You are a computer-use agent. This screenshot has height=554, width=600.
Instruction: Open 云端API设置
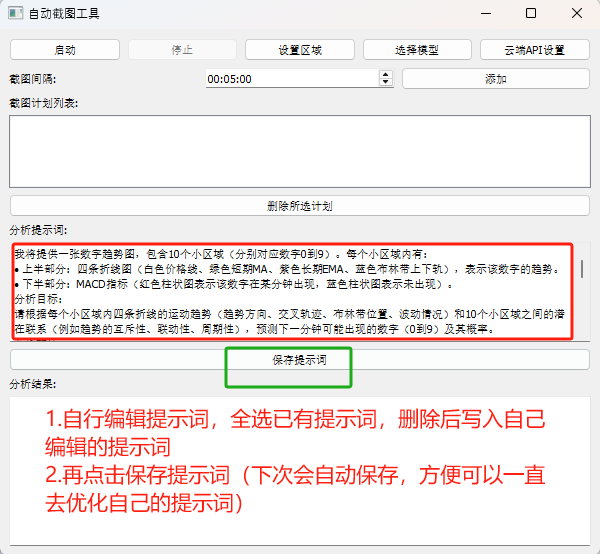(x=535, y=50)
